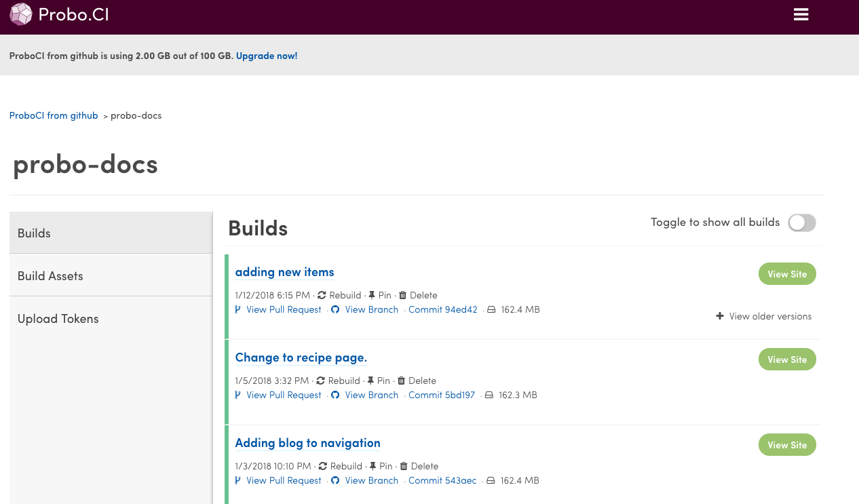Click the pin icon for "Change to recipe page."

click(x=370, y=381)
